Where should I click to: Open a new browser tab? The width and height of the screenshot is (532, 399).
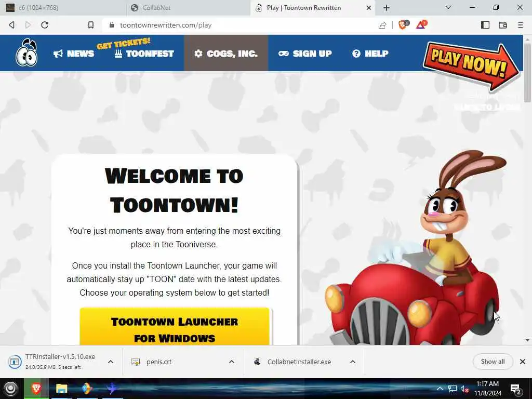[x=387, y=8]
